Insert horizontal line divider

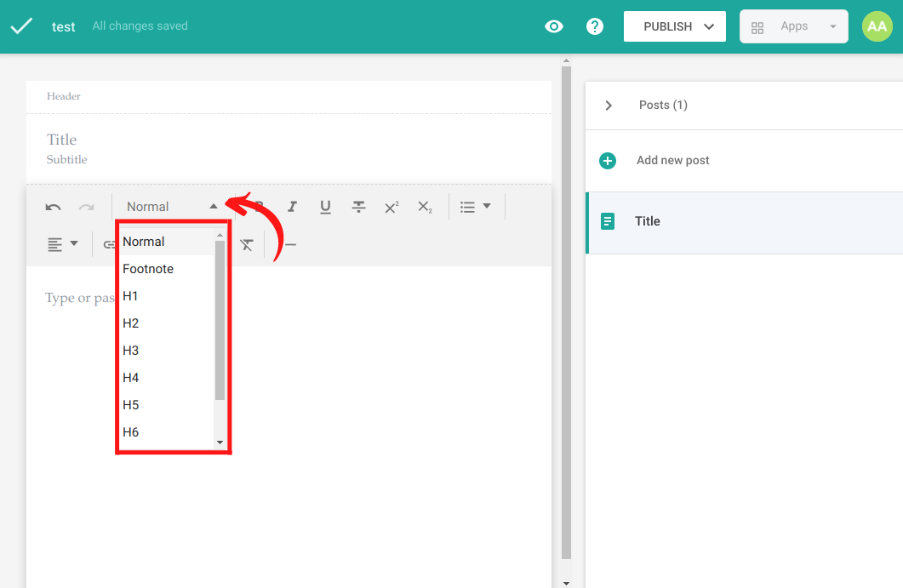click(x=290, y=245)
